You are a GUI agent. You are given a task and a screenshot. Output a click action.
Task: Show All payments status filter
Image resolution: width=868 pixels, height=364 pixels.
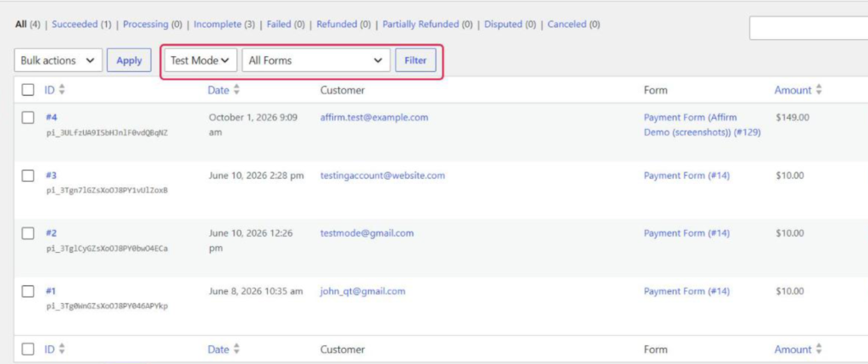click(x=21, y=25)
